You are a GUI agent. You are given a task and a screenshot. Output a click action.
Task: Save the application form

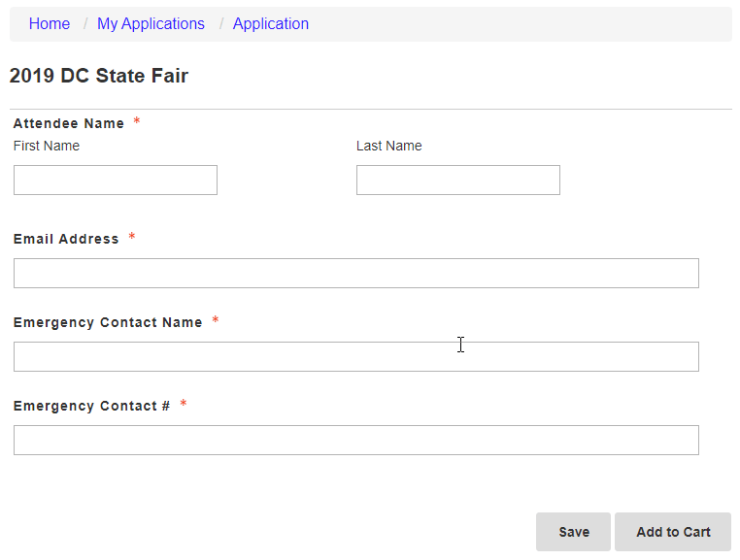point(573,532)
